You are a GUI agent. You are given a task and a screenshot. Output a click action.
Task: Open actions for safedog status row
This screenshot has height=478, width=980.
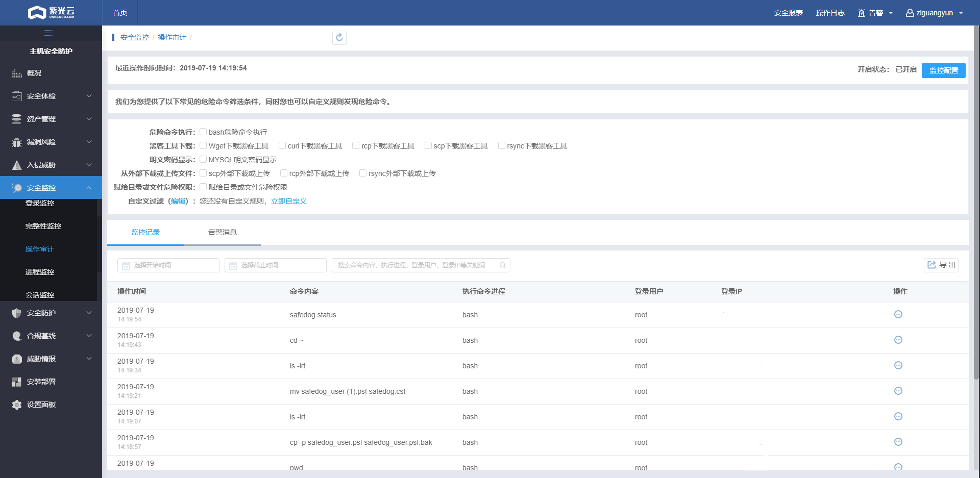[898, 314]
